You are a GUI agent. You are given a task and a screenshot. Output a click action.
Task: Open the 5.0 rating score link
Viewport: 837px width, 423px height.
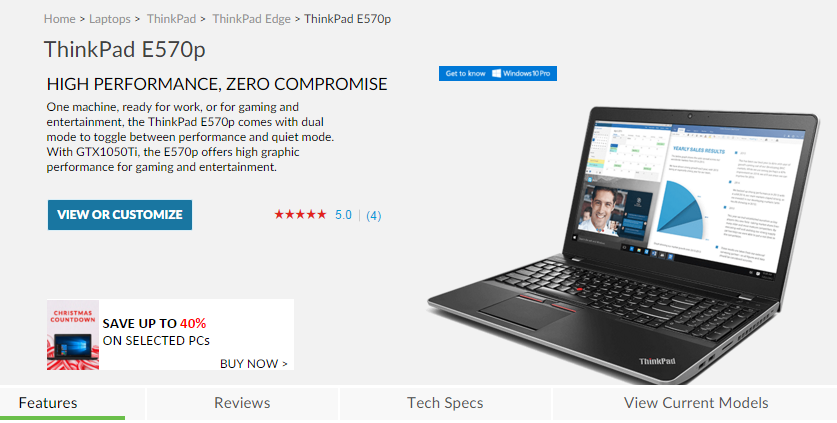[x=343, y=215]
